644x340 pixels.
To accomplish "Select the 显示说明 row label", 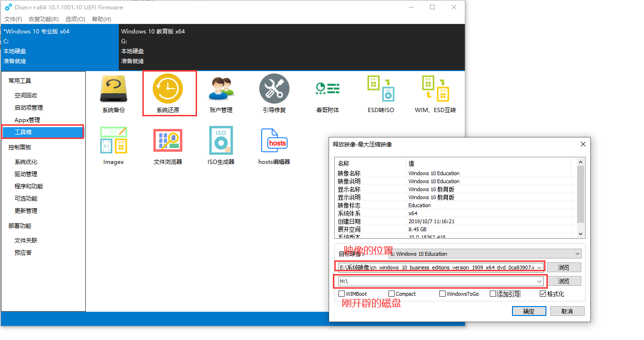I will pos(349,197).
